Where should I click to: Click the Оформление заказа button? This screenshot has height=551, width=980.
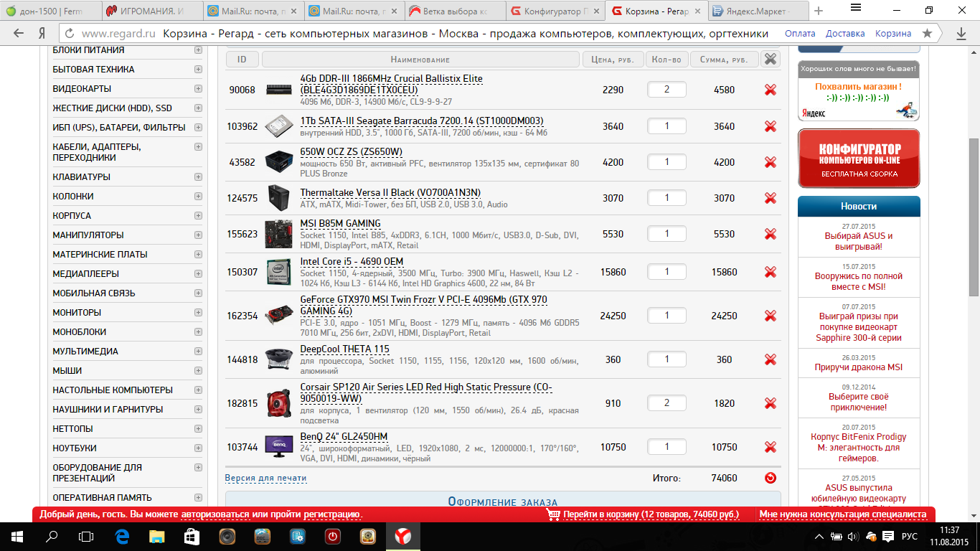(503, 502)
